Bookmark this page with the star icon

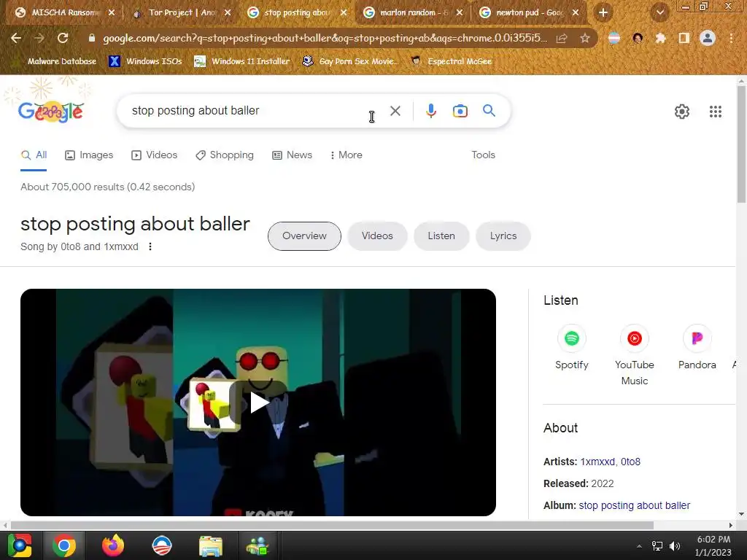click(x=584, y=38)
